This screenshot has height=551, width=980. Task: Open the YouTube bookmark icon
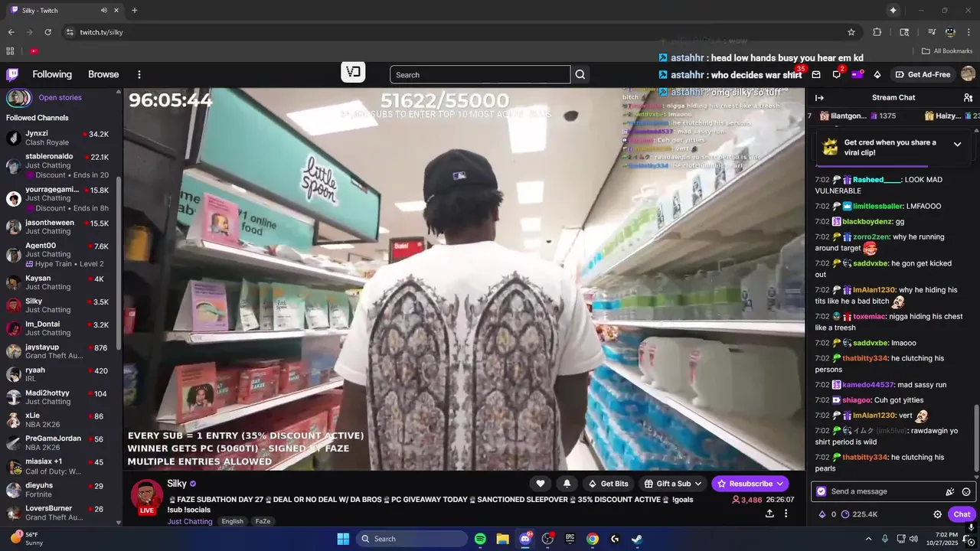tap(34, 51)
